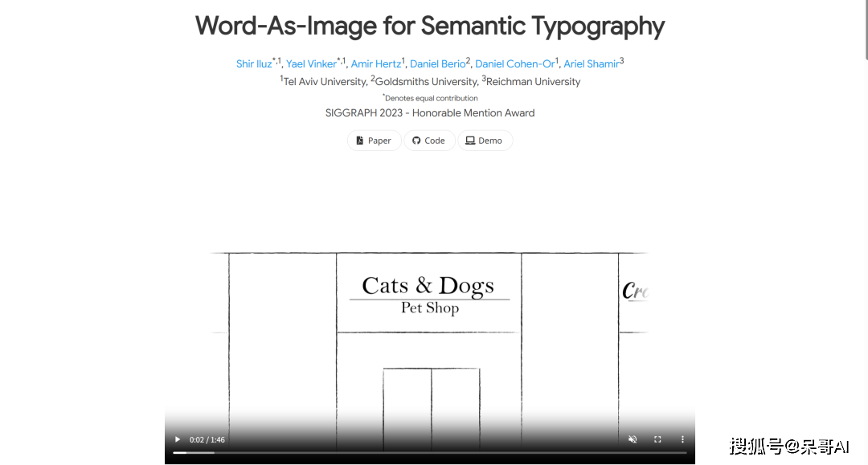Enter fullscreen video mode
The height and width of the screenshot is (465, 868).
[657, 439]
